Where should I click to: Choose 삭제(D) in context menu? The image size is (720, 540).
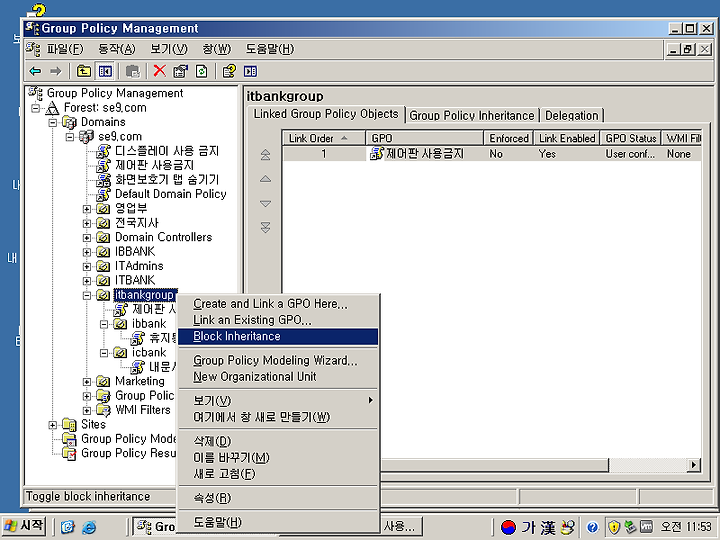(278, 441)
